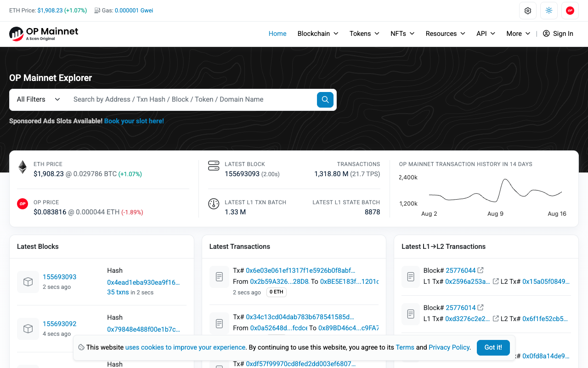Click cube icon for block 155693093
The image size is (588, 368).
pyautogui.click(x=28, y=282)
